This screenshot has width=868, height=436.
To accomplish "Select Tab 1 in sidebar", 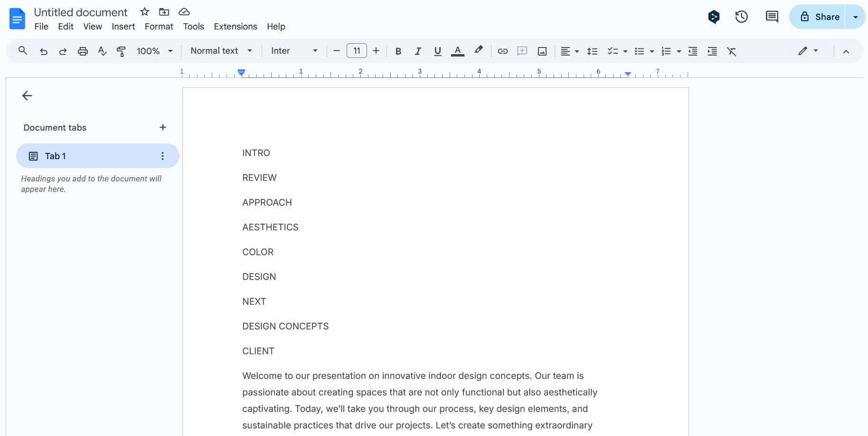I will click(x=97, y=156).
